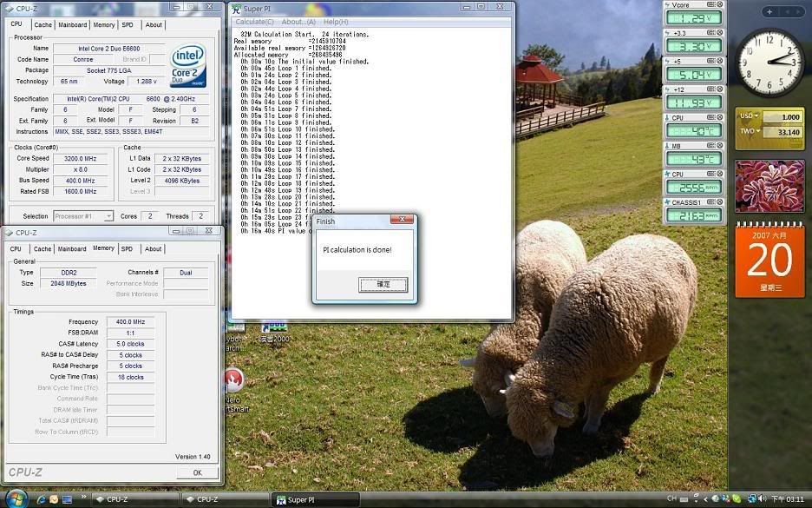Click the Intel Core 2 Duo logo
Viewport: 812px width, 508px height.
coord(188,64)
